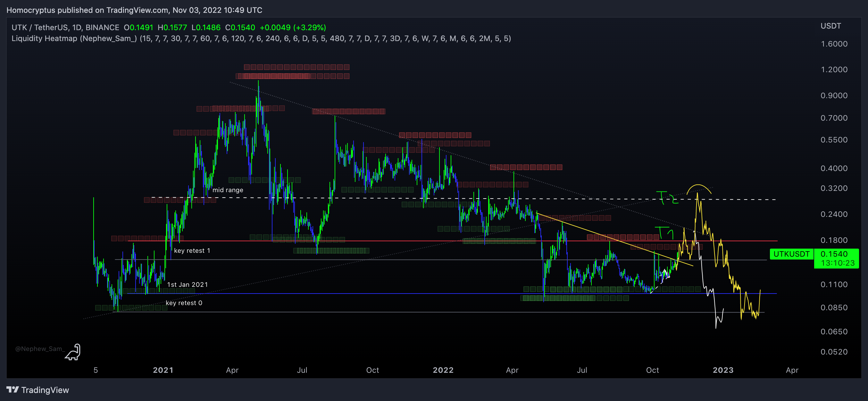Click the 0.1800 price axis level
The image size is (868, 401).
click(x=834, y=240)
